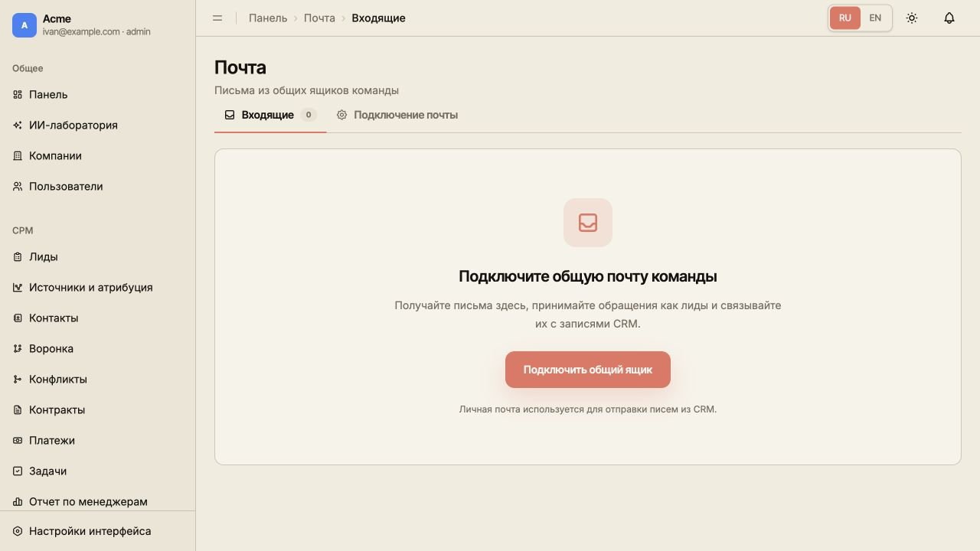The height and width of the screenshot is (551, 980).
Task: Switch language to RU
Action: click(845, 18)
